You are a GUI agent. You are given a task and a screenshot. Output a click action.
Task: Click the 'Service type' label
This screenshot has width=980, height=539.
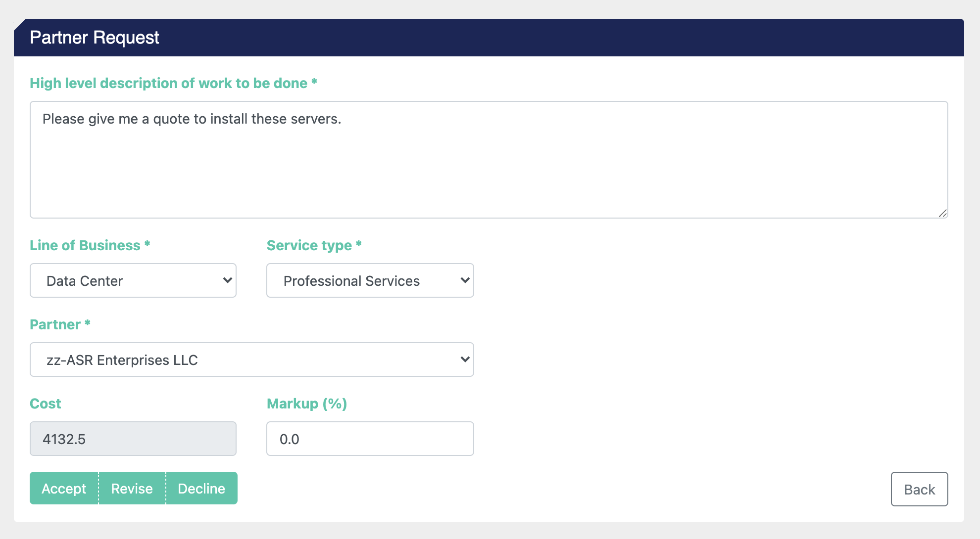coord(314,245)
